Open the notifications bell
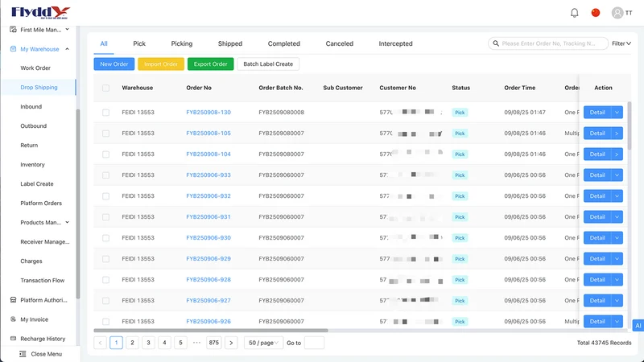Screen dimensions: 644x362 tap(574, 13)
